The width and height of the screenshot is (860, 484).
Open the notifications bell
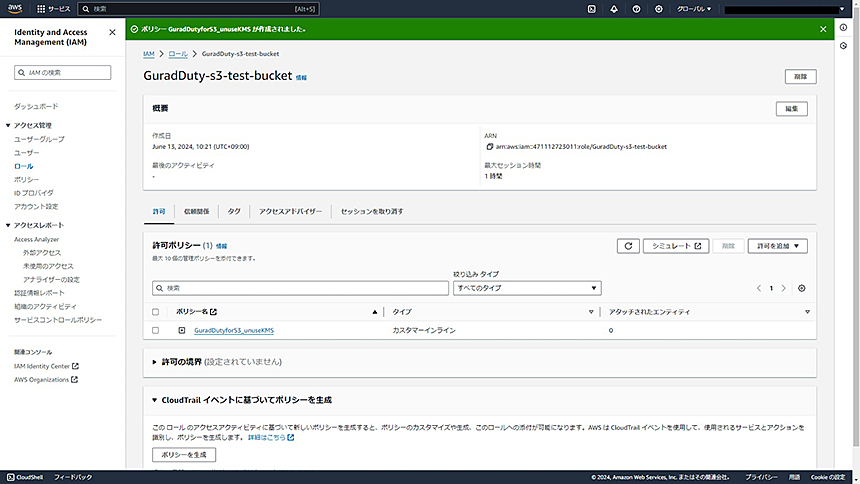[x=614, y=9]
